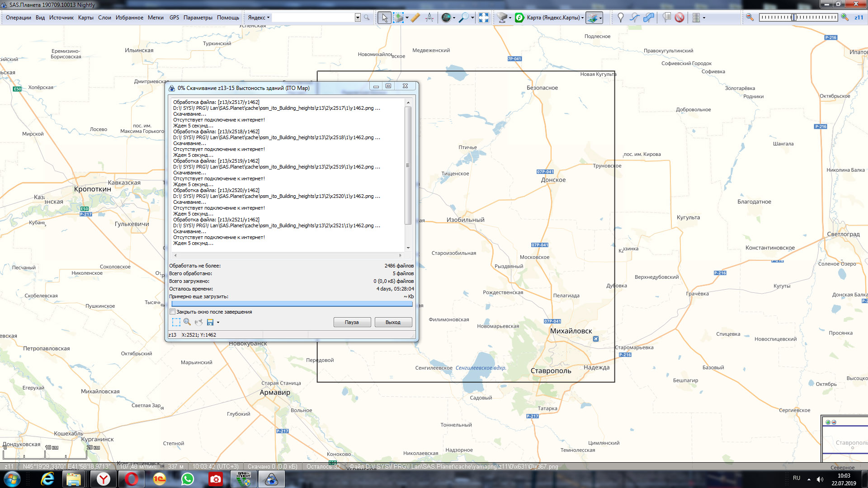Screen dimensions: 868x488
Task: Click the search text input field
Action: pos(313,18)
